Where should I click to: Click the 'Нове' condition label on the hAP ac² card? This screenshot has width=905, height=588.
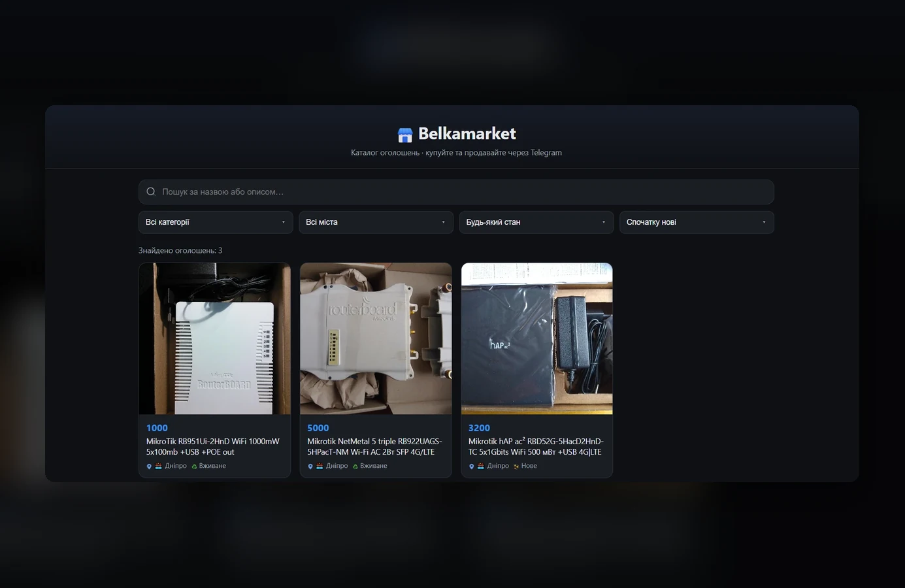click(529, 466)
